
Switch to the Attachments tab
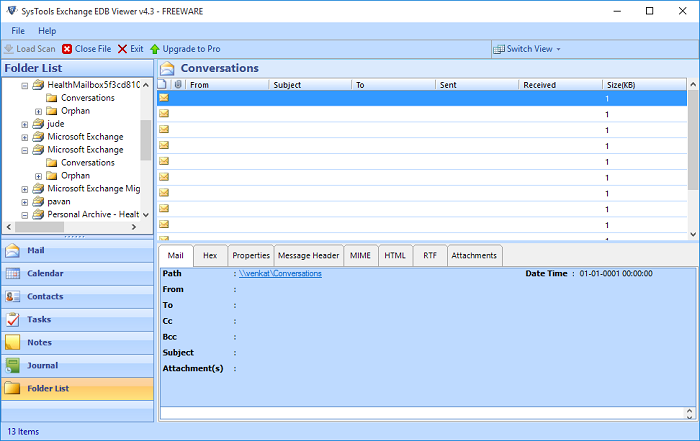tap(474, 255)
